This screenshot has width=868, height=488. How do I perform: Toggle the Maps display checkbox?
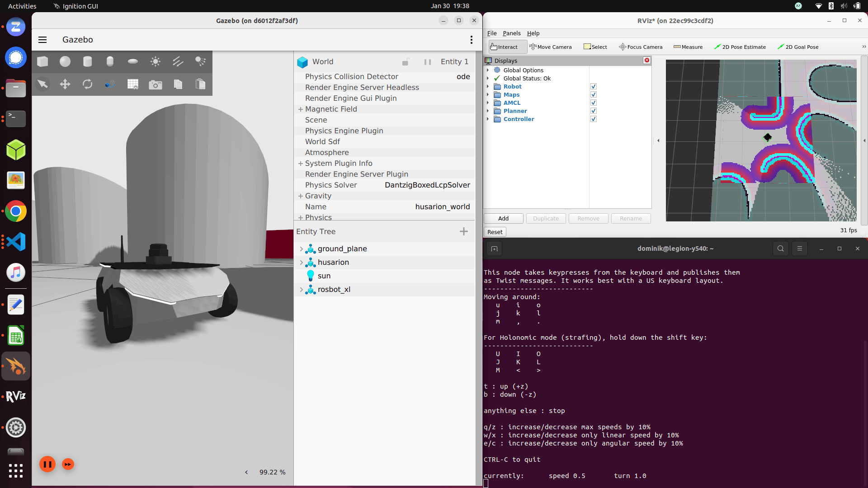click(594, 94)
